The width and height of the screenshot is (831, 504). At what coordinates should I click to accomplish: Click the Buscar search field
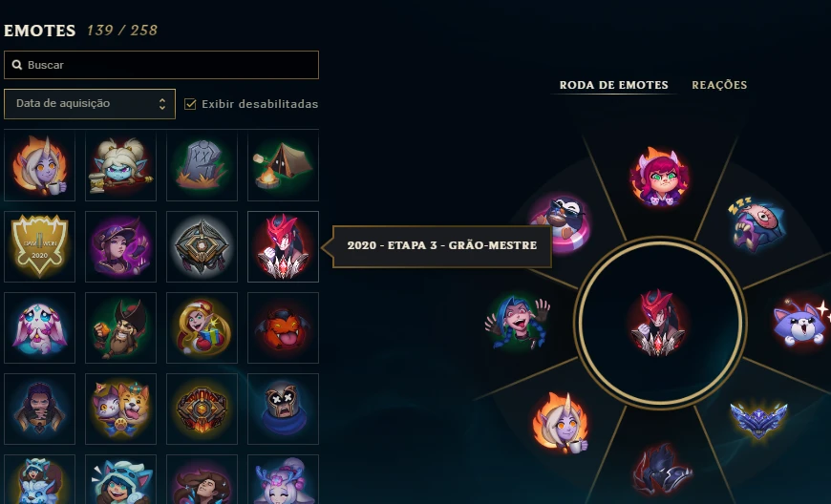click(161, 65)
